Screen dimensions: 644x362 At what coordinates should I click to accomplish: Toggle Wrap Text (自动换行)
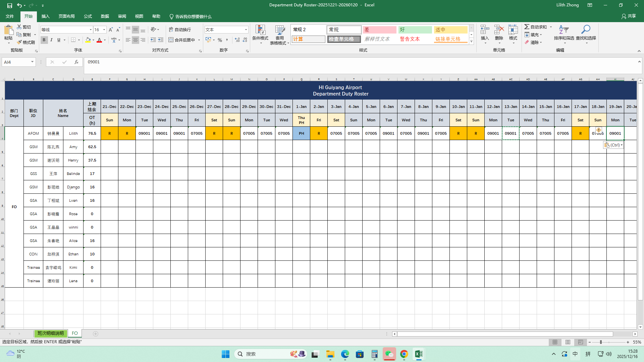pyautogui.click(x=180, y=29)
